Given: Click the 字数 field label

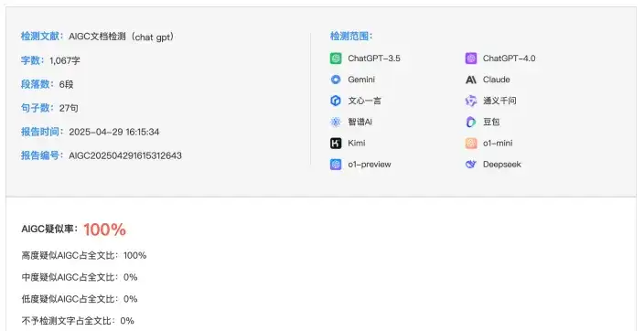Looking at the screenshot, I should [31, 60].
